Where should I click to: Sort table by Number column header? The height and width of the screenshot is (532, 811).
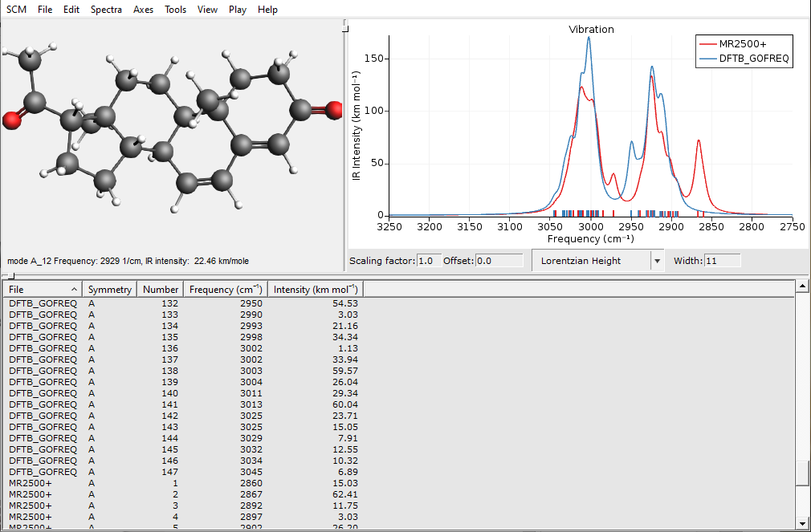[161, 290]
